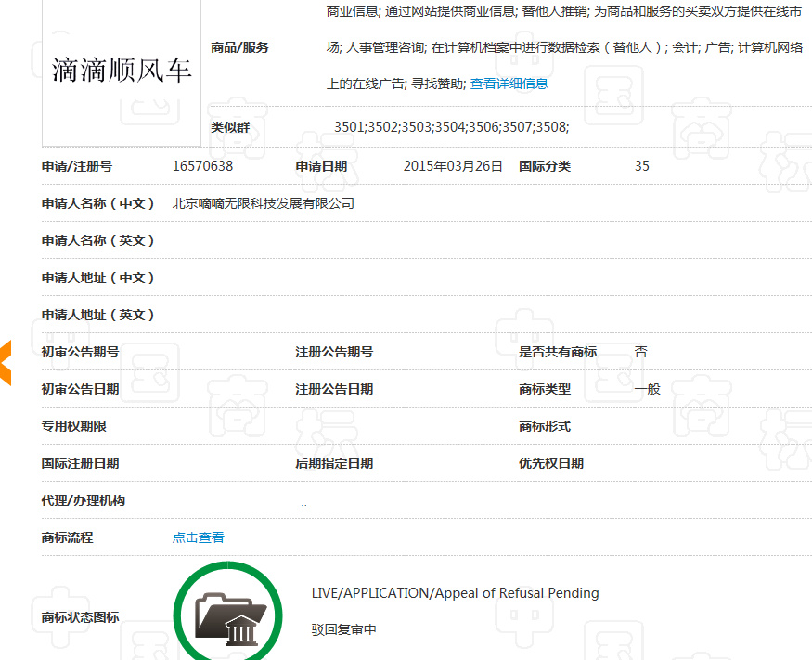Select applicant name 北京嘀嘀无限科技发展有限公司

263,203
